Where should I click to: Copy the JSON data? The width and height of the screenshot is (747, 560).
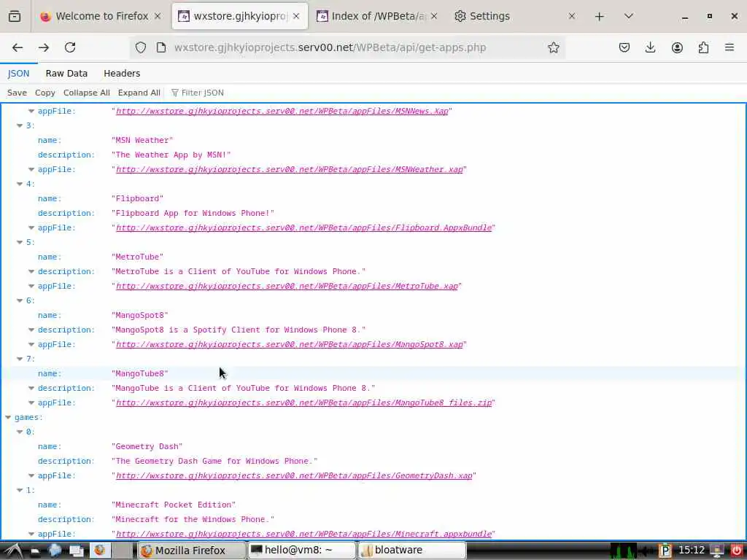(44, 93)
